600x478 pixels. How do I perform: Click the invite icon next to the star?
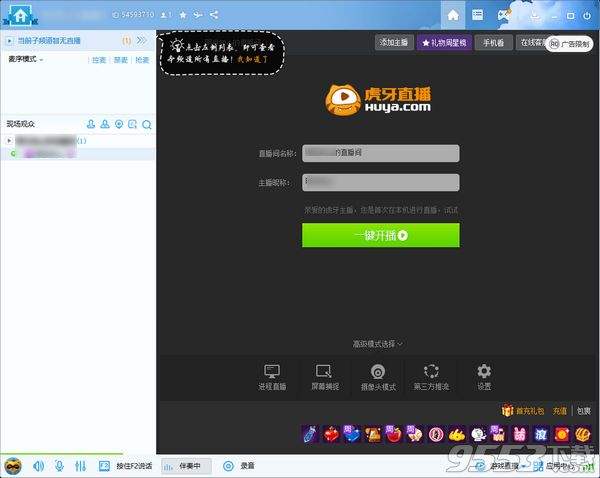[x=198, y=15]
